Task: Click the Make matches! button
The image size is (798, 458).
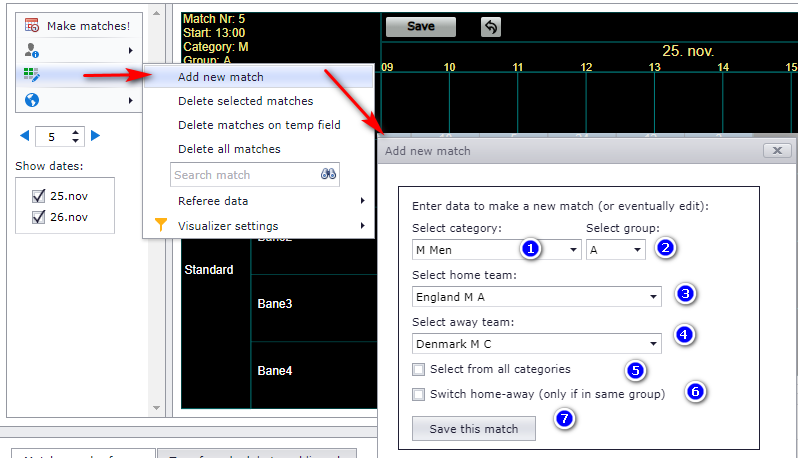Action: pyautogui.click(x=79, y=25)
